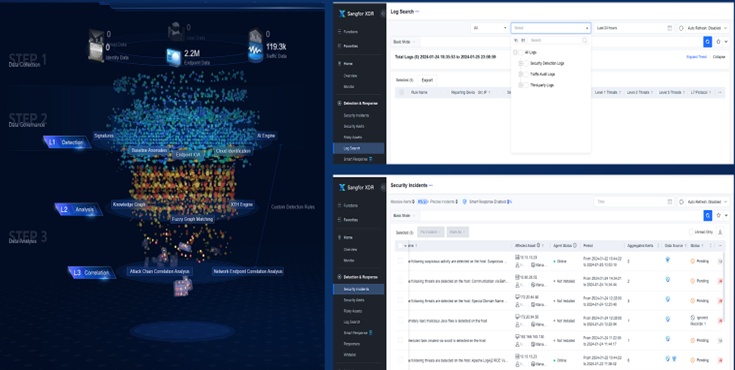The width and height of the screenshot is (735, 370).
Task: Check the All Logs checkbox
Action: pyautogui.click(x=520, y=53)
